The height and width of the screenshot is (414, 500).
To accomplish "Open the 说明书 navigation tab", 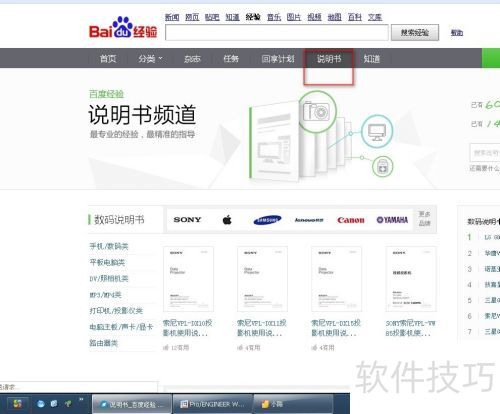I will pos(329,59).
